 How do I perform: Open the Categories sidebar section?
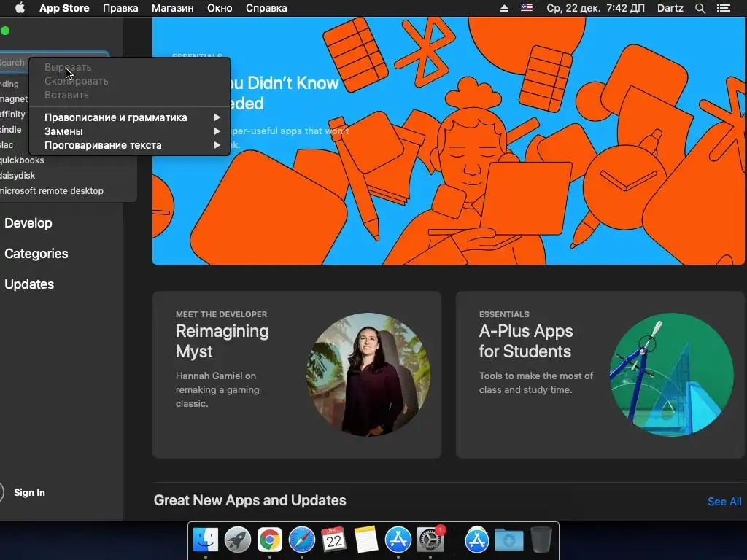point(36,253)
